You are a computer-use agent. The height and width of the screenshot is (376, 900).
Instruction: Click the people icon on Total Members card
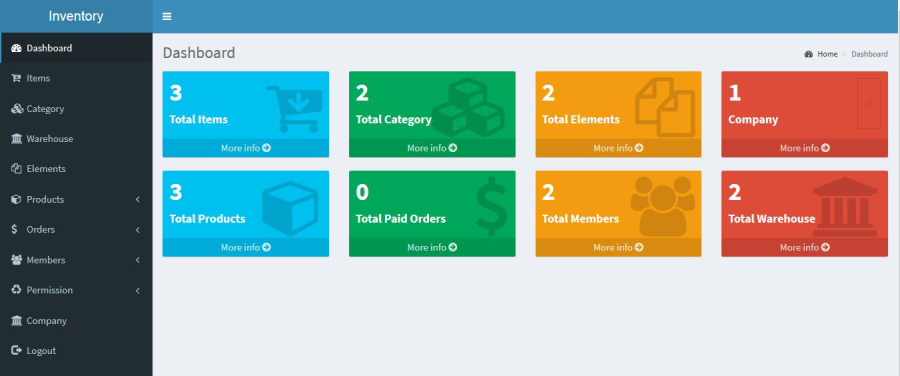click(x=663, y=207)
